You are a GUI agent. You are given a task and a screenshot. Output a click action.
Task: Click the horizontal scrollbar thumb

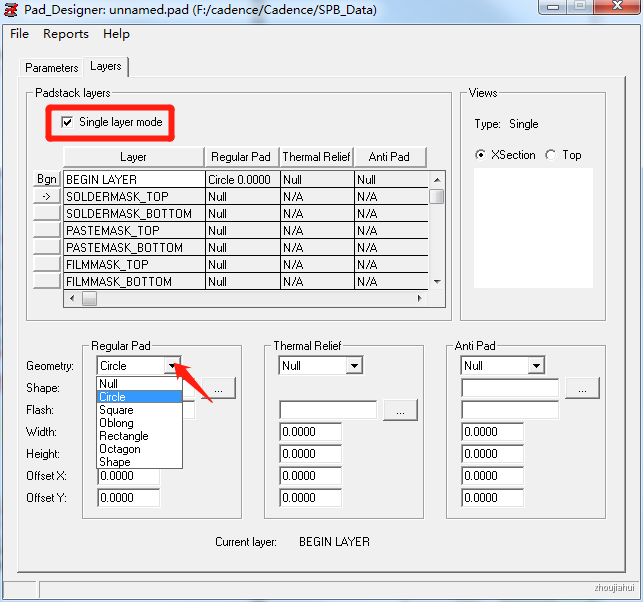click(x=89, y=299)
